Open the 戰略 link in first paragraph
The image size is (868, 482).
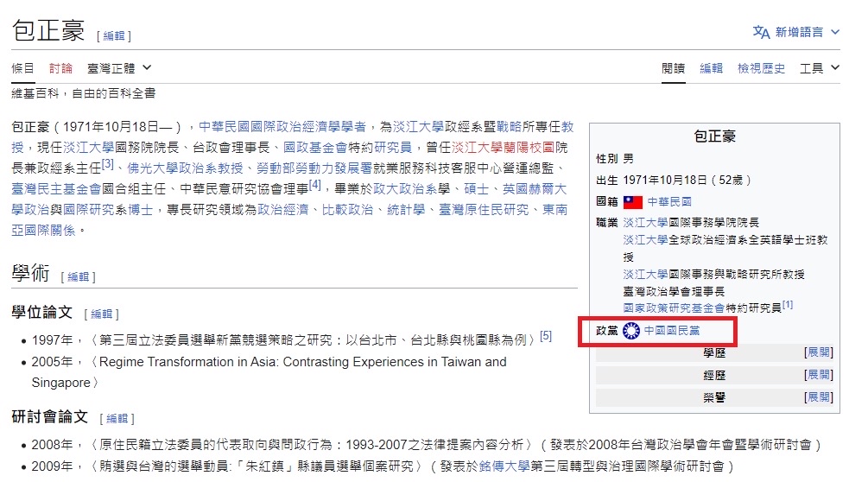[509, 127]
